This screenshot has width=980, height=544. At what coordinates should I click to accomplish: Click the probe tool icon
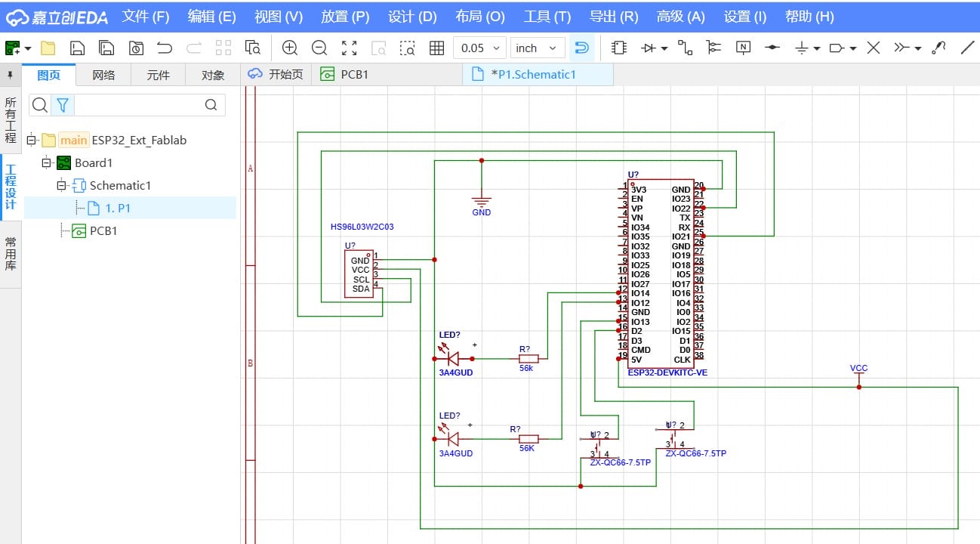coord(938,48)
